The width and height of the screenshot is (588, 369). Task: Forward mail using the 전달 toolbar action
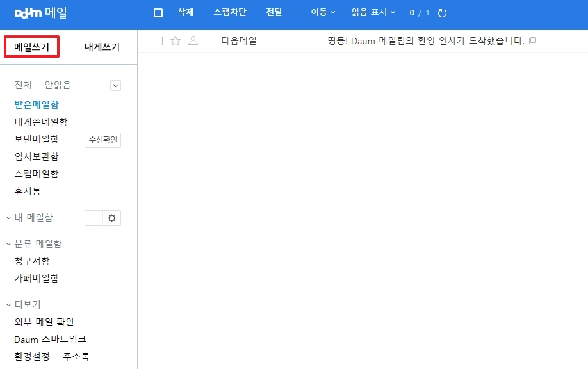click(x=274, y=12)
